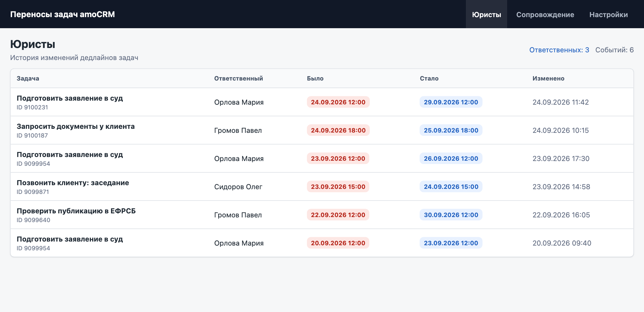Click the blue badge 25.09.2026 18:00

451,131
